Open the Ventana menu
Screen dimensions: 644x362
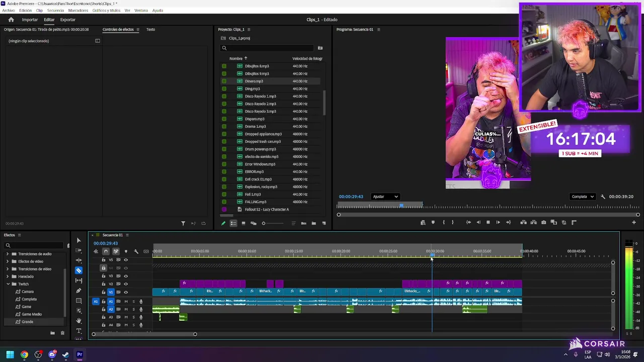point(141,11)
